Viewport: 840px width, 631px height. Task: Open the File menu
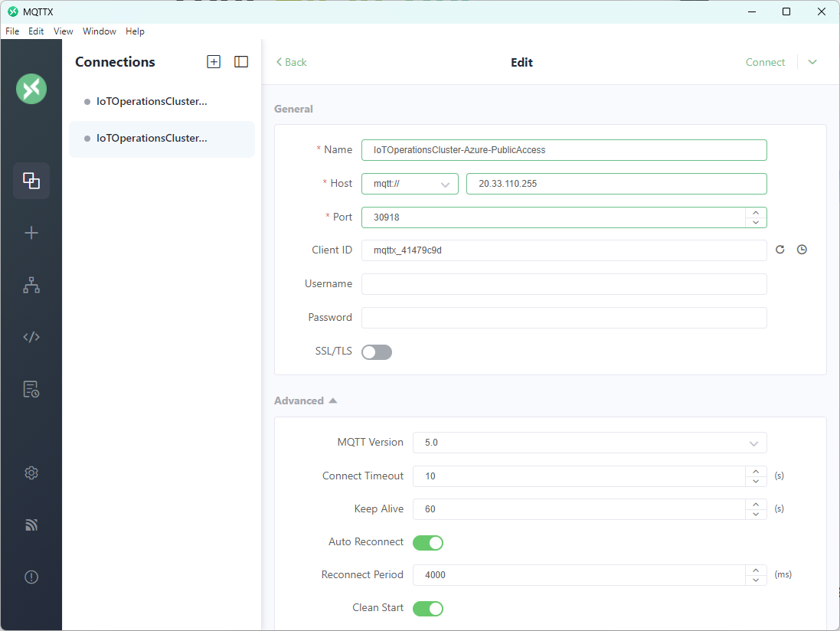(x=12, y=31)
